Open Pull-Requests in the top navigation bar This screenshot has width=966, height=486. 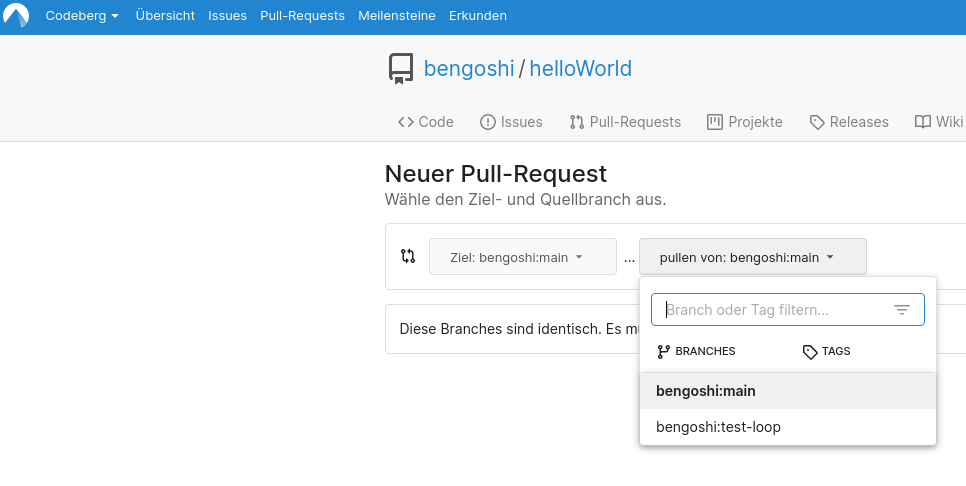point(302,16)
